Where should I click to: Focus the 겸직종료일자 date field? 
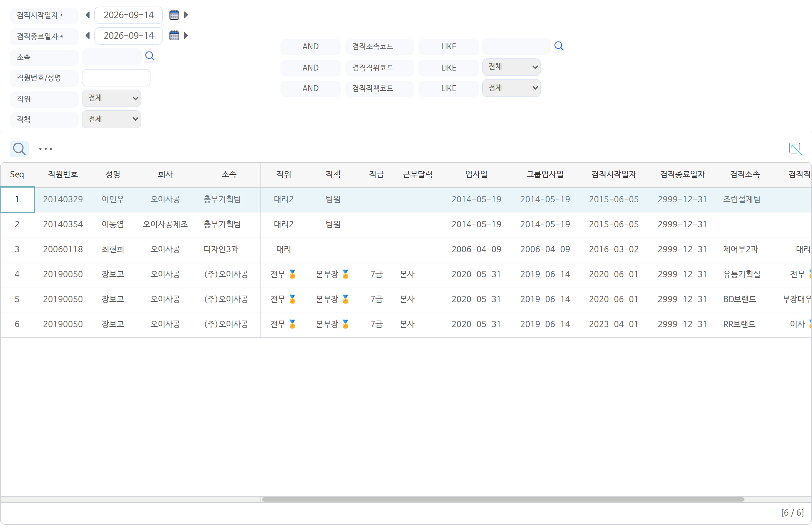point(129,36)
